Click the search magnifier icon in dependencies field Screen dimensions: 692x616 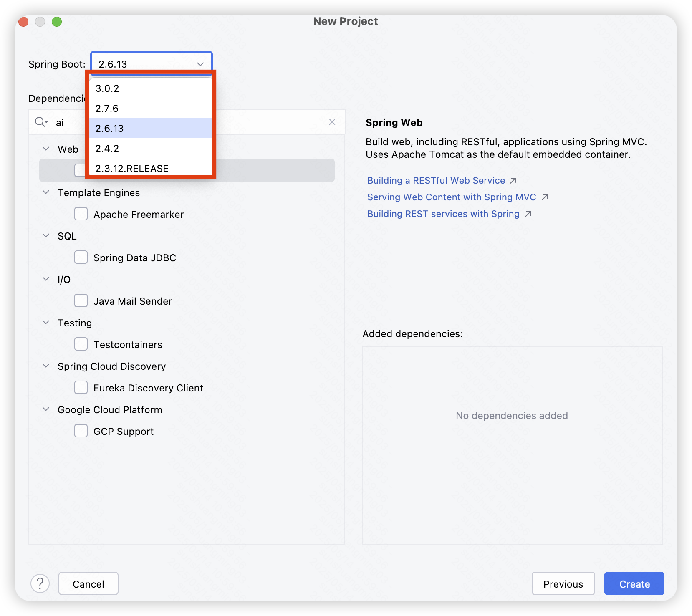[x=41, y=122]
